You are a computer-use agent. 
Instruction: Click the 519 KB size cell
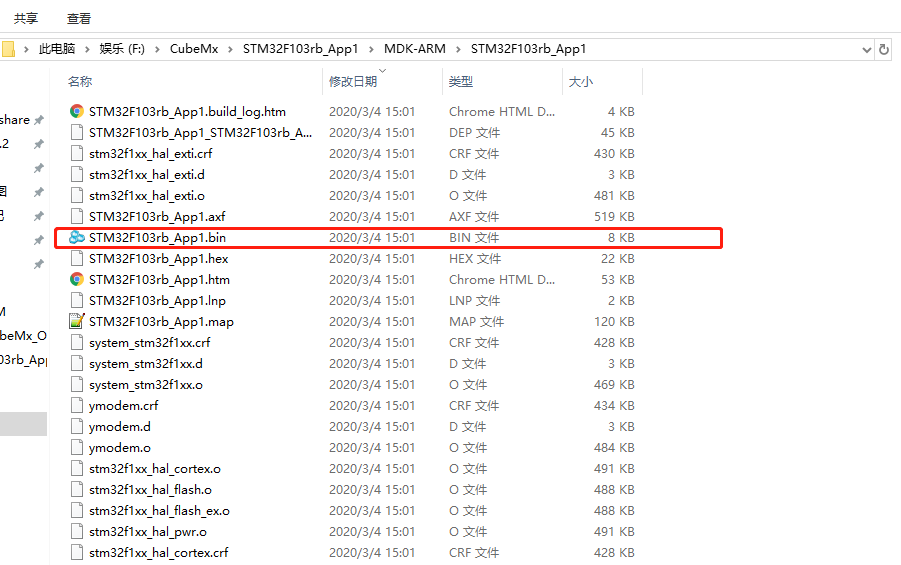pos(614,217)
